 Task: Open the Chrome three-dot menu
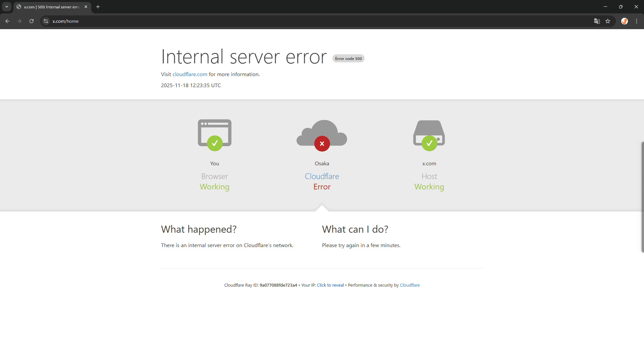[x=637, y=21]
